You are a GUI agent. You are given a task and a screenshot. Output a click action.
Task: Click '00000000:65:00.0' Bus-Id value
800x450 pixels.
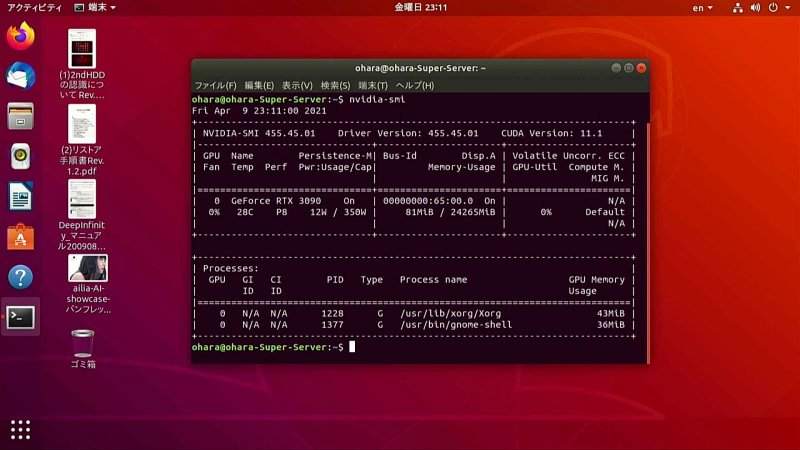pos(428,201)
